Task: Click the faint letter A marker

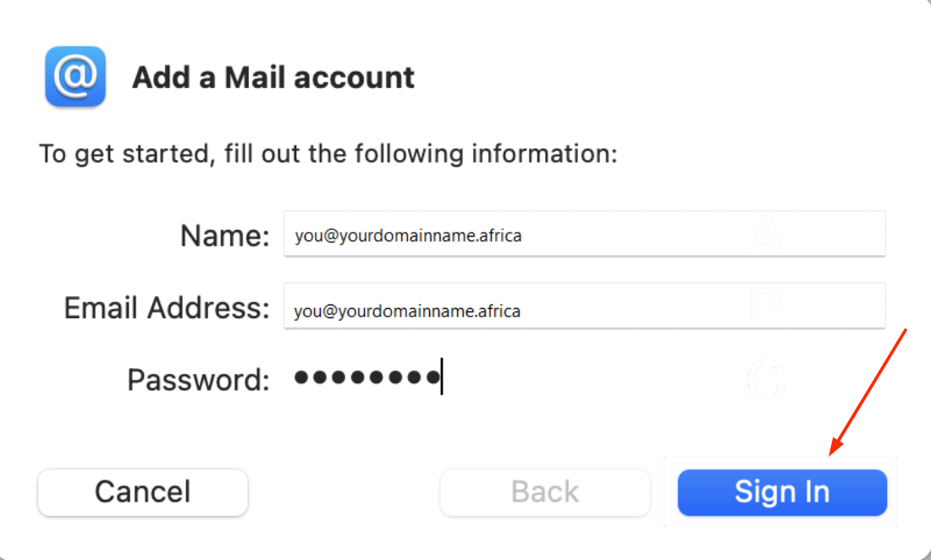Action: coord(767,234)
